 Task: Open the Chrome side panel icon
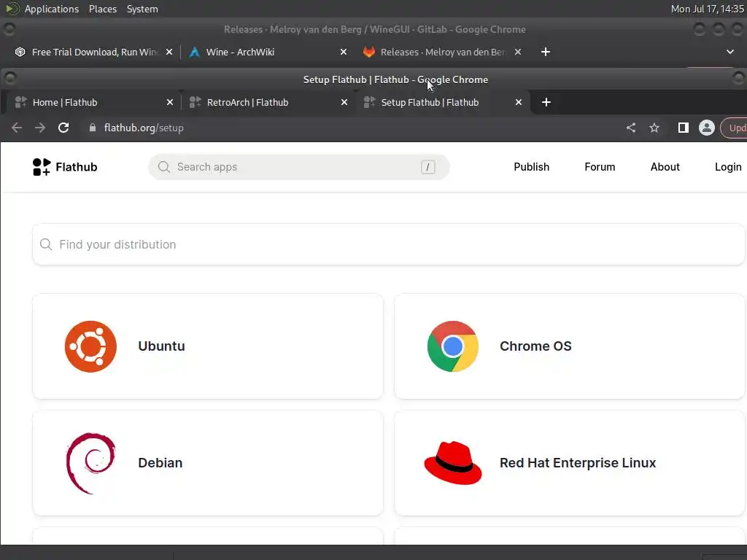point(683,128)
